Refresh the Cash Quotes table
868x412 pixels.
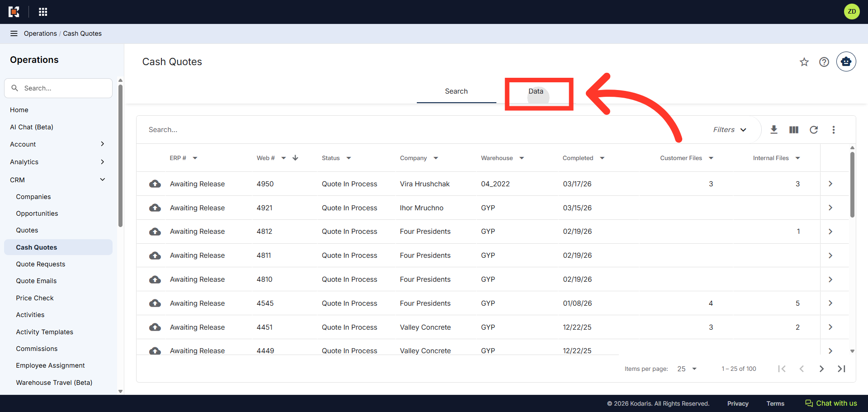814,130
